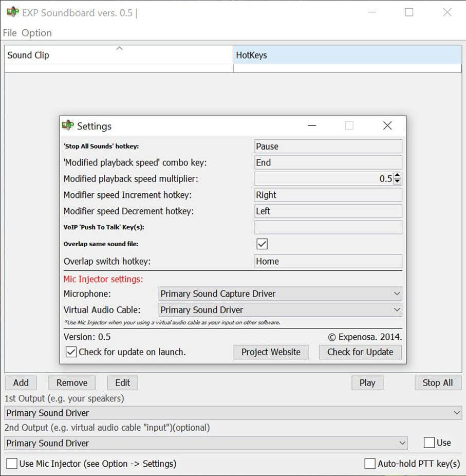The width and height of the screenshot is (466, 476).
Task: Disable Check for update on launch
Action: (71, 352)
